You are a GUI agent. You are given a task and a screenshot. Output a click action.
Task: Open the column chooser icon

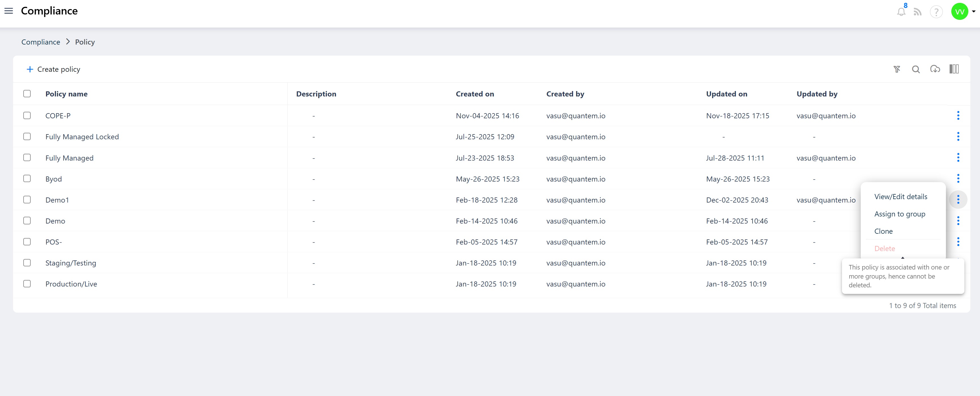click(954, 69)
